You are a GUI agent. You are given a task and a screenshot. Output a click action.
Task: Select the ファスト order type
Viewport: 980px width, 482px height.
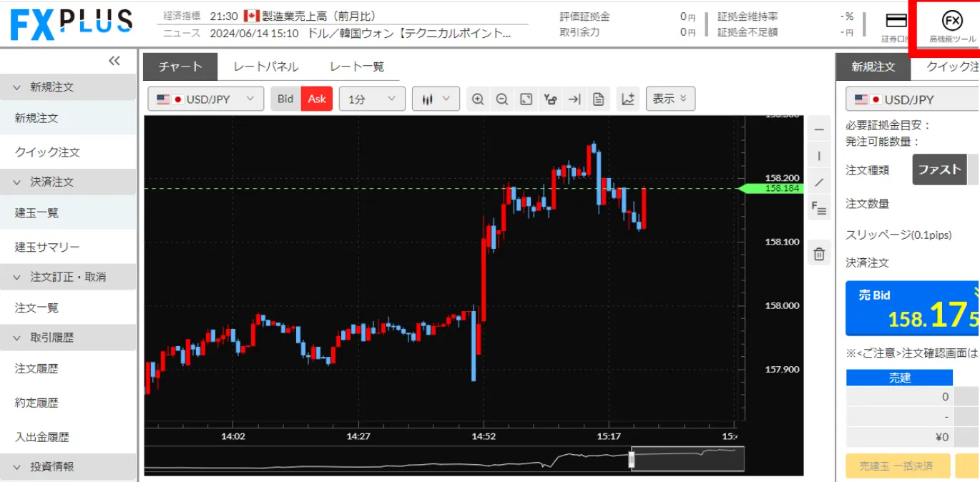(939, 169)
